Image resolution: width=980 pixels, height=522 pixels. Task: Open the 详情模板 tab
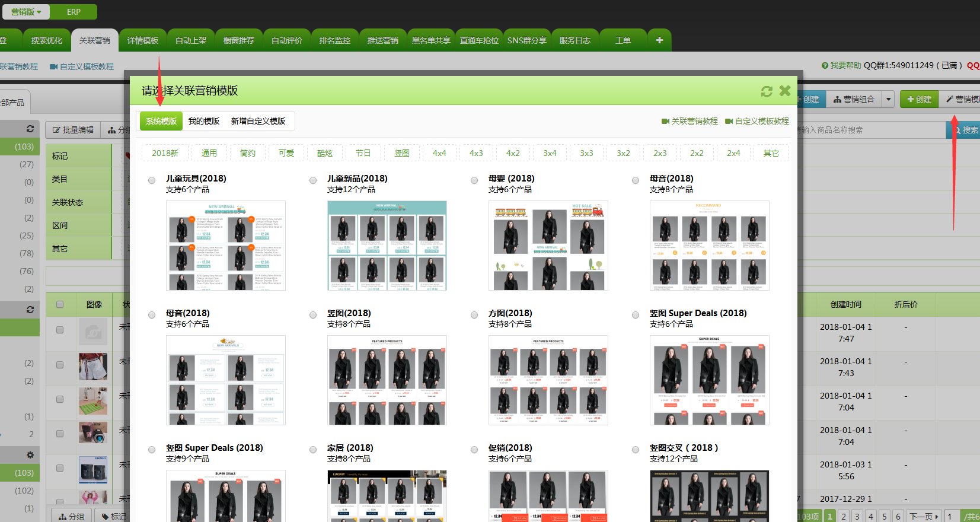143,40
